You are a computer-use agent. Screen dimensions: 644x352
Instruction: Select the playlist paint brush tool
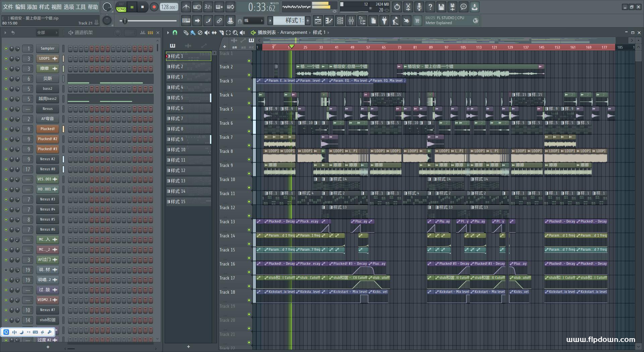[x=193, y=33]
